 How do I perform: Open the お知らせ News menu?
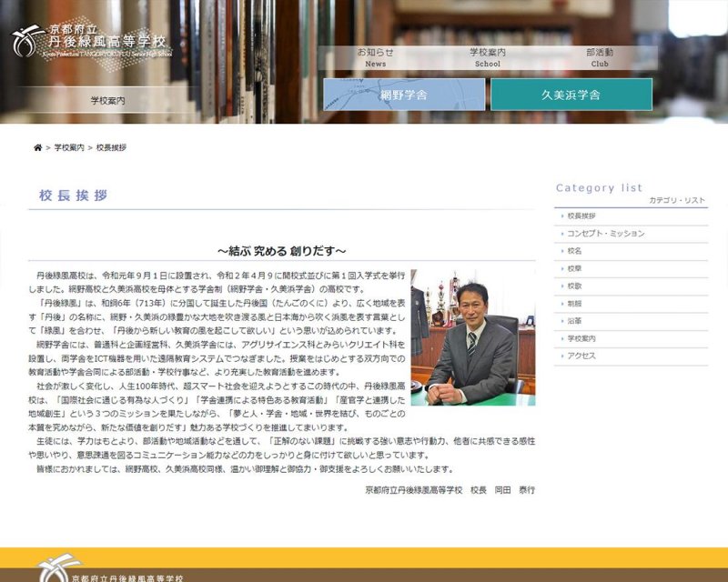(375, 57)
